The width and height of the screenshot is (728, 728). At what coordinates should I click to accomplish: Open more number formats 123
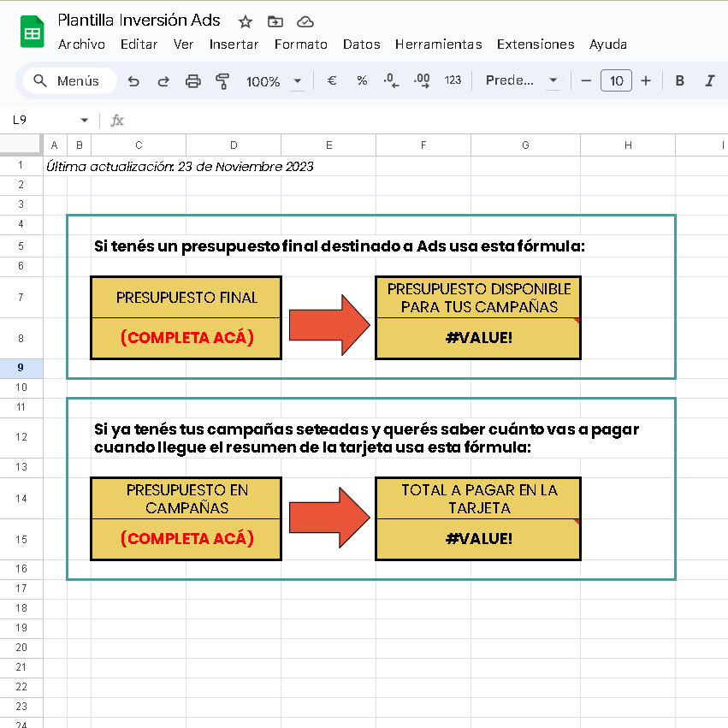tap(453, 80)
